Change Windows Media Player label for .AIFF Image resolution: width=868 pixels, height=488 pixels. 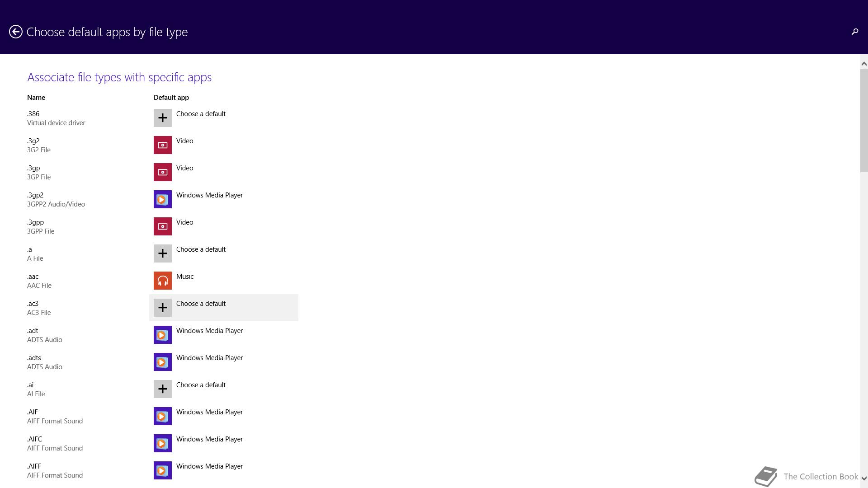coord(209,466)
